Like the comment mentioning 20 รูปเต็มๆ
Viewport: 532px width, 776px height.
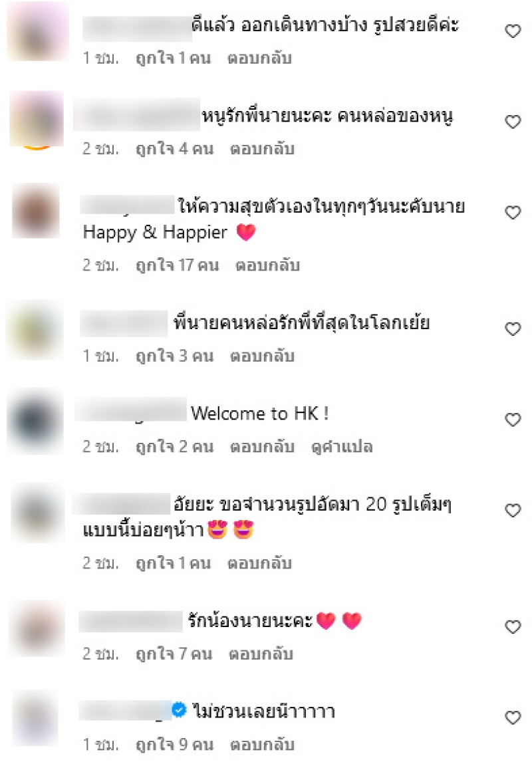click(513, 510)
